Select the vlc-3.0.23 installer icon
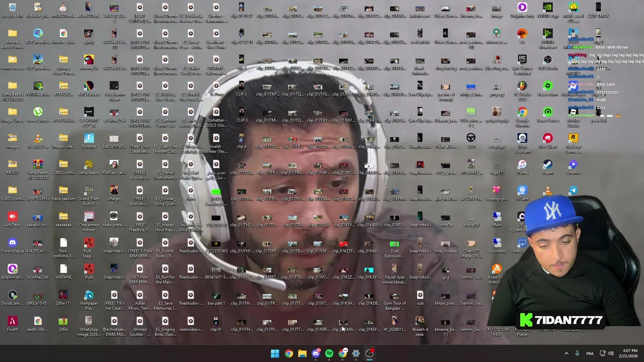 (x=38, y=141)
